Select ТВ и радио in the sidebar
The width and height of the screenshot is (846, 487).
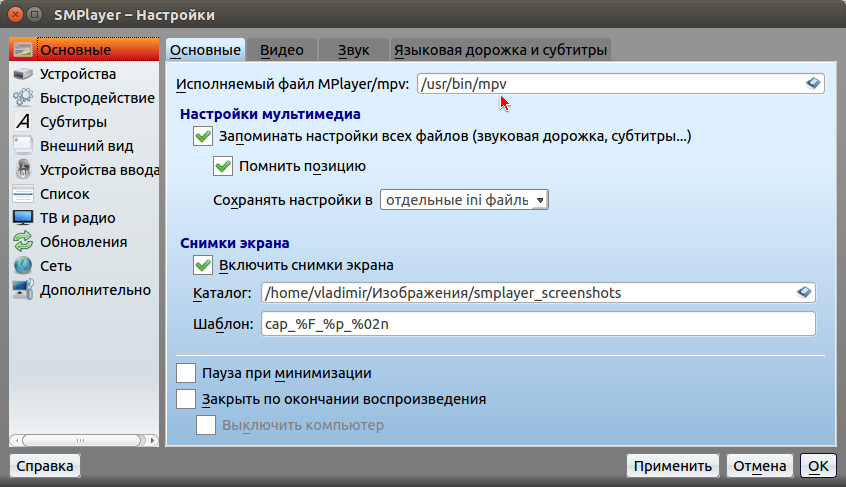[84, 218]
